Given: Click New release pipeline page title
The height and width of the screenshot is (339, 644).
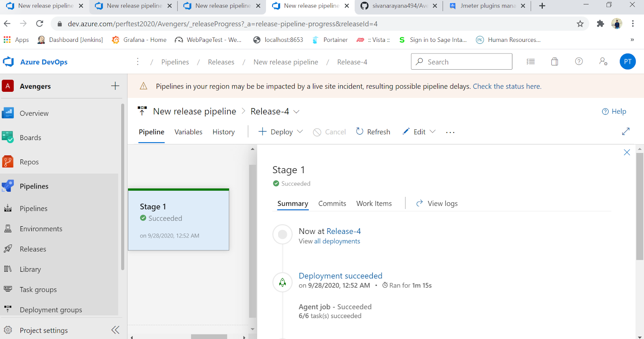Looking at the screenshot, I should pos(194,112).
